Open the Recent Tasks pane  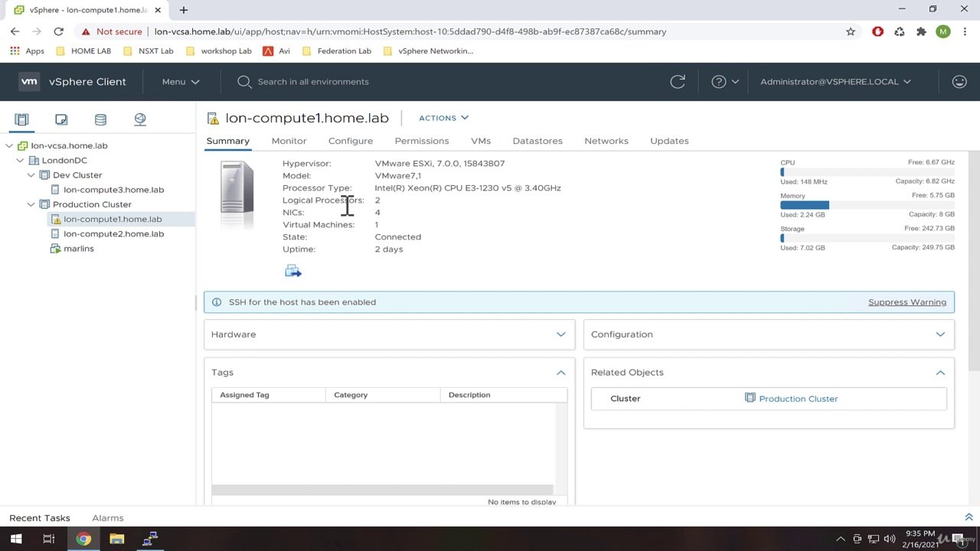tap(40, 518)
